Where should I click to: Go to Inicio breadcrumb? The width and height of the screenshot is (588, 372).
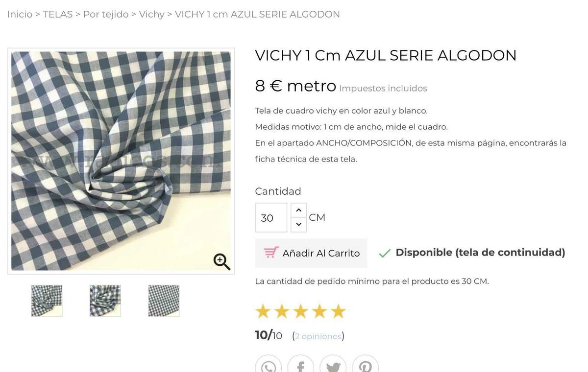pyautogui.click(x=20, y=14)
